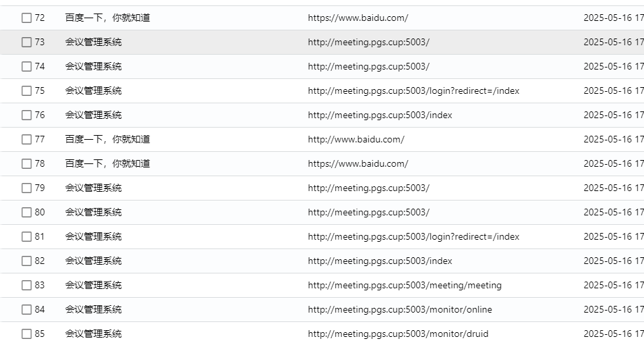Tick the checkbox for row 72
Viewport: 644px width, 343px height.
[26, 18]
